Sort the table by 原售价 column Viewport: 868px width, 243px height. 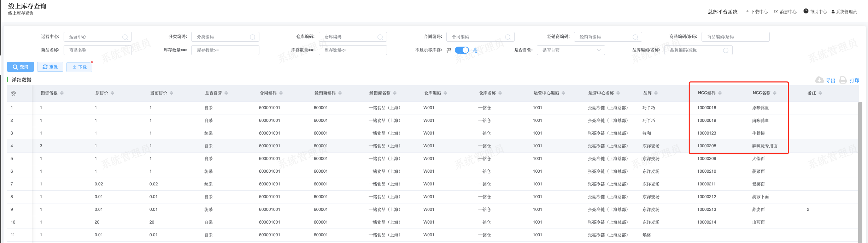tap(112, 93)
